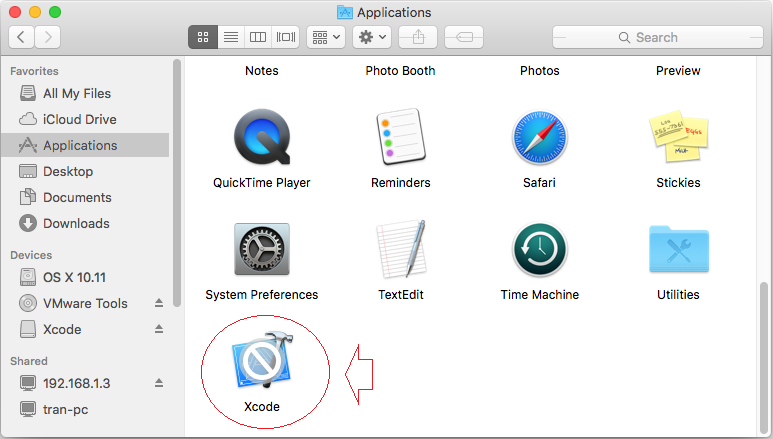Open iCloud Drive in sidebar

pyautogui.click(x=85, y=119)
